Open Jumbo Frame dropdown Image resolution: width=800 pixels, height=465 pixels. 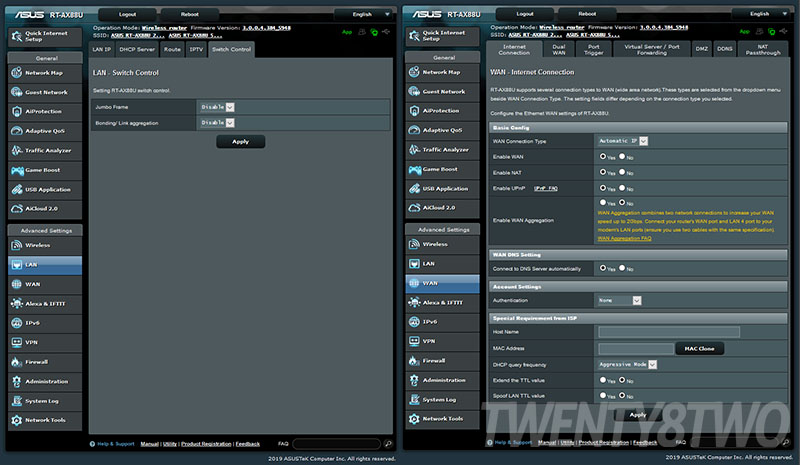[217, 107]
